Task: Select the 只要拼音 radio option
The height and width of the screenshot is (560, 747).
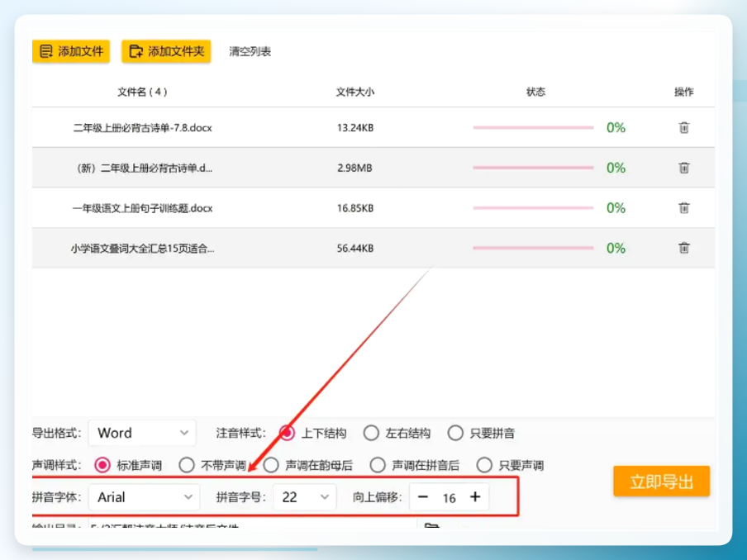Action: tap(455, 433)
